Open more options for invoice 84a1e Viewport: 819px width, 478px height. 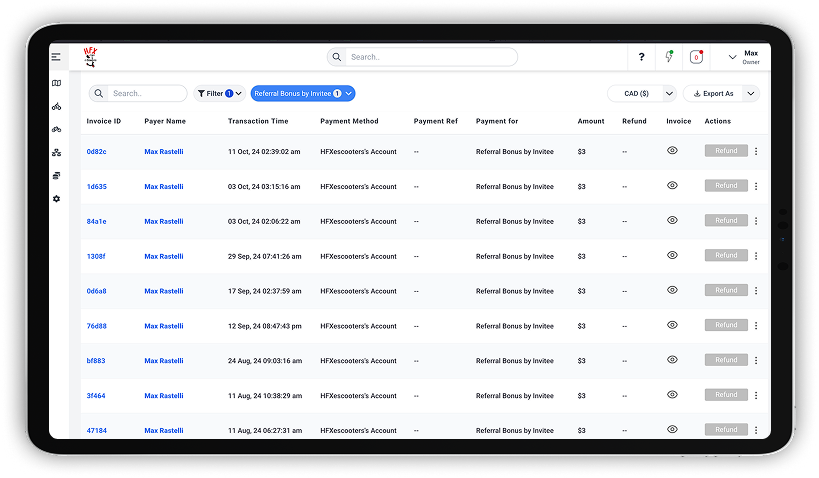pyautogui.click(x=756, y=221)
